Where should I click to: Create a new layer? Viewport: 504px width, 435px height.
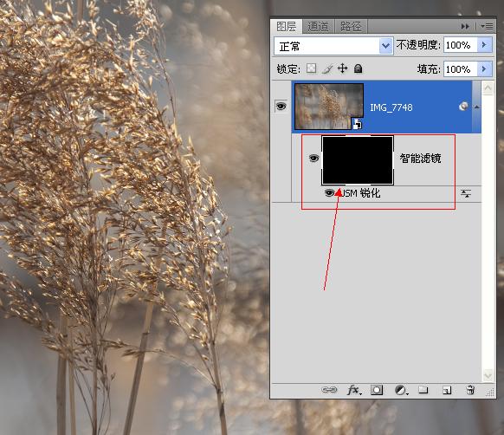click(447, 390)
